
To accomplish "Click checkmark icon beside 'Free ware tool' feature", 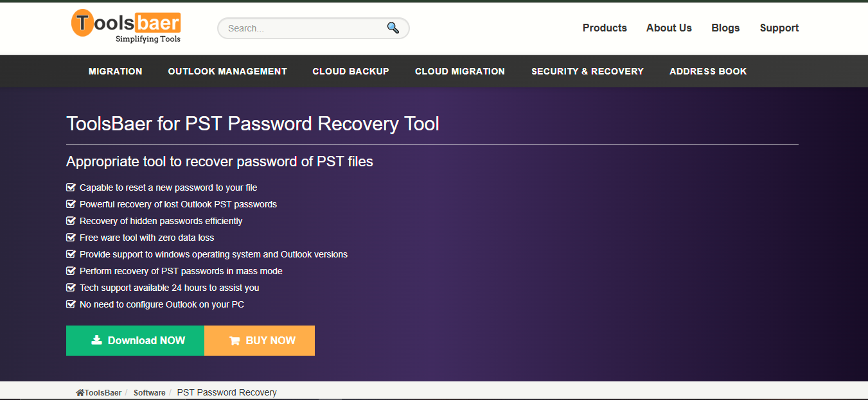I will pyautogui.click(x=71, y=238).
